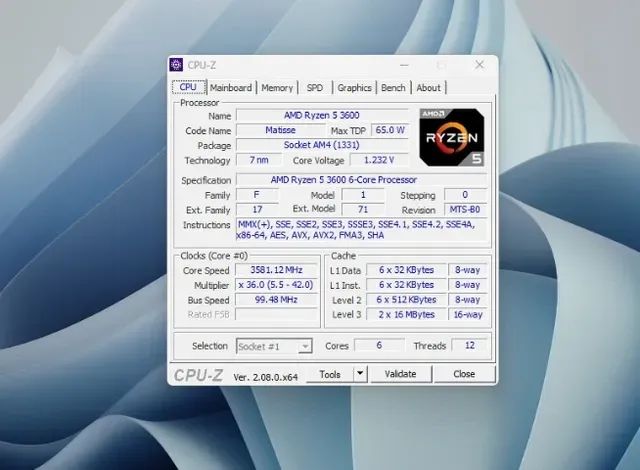The height and width of the screenshot is (470, 640).
Task: Click the processor Name field
Action: coord(322,115)
